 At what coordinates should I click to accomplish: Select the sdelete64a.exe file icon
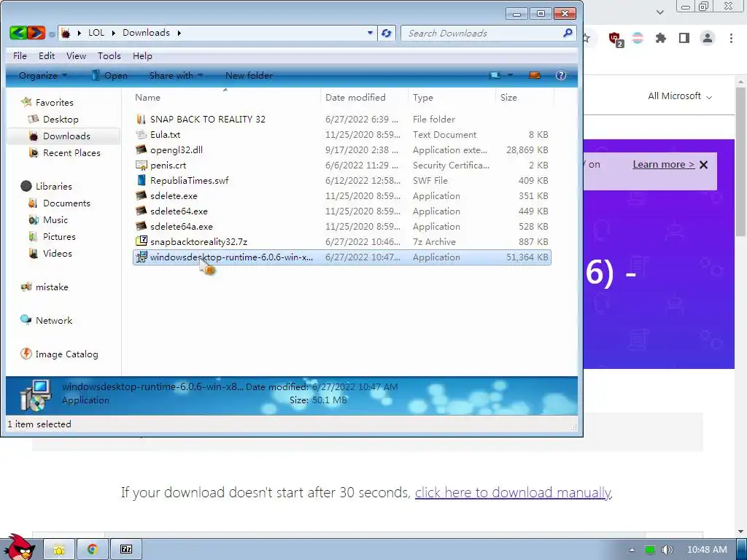[141, 226]
